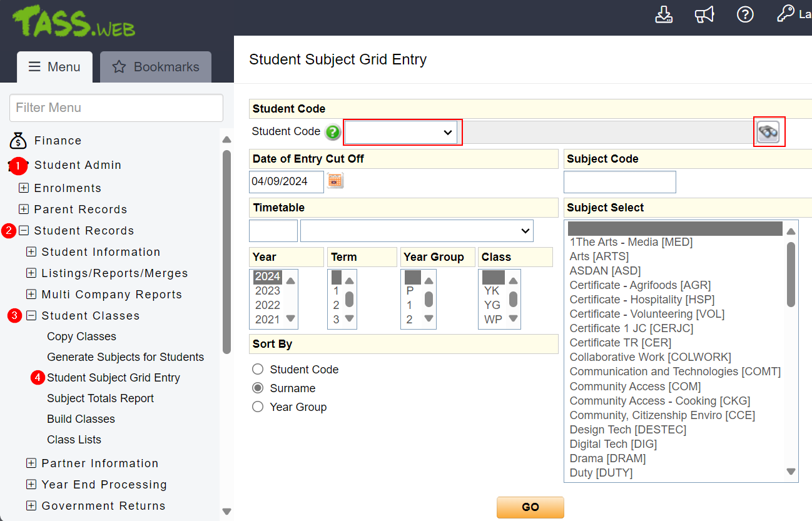Expand the Student Information node
The width and height of the screenshot is (812, 521).
31,252
